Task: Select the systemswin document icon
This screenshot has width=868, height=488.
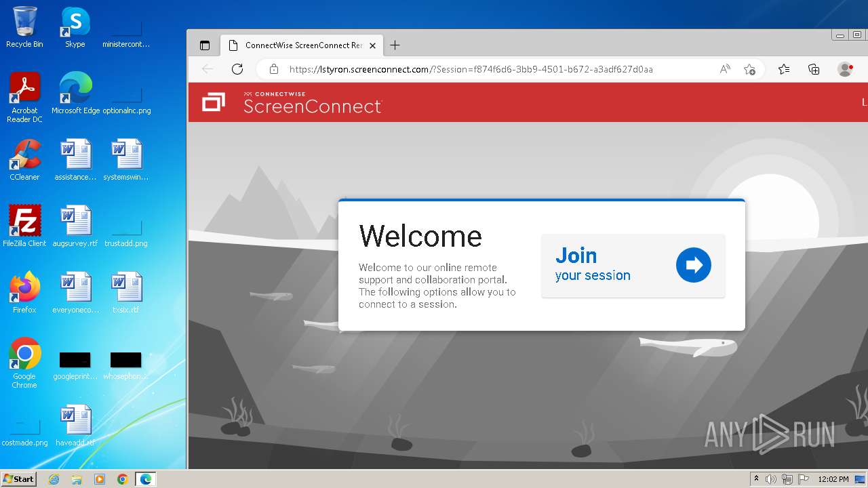Action: click(126, 160)
